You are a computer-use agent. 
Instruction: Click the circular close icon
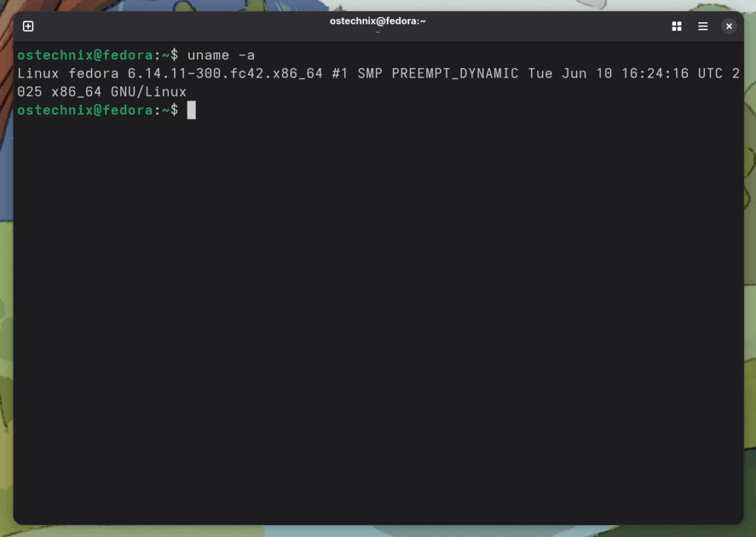[x=729, y=26]
